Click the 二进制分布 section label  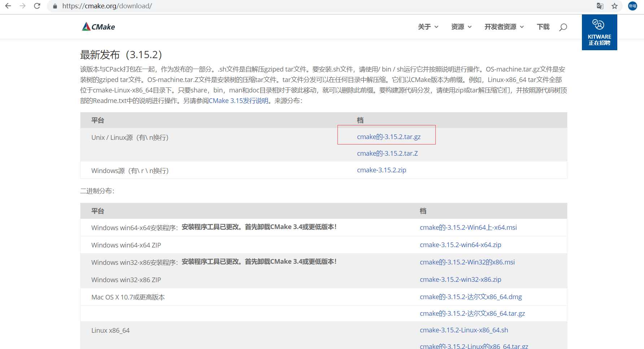pos(97,191)
